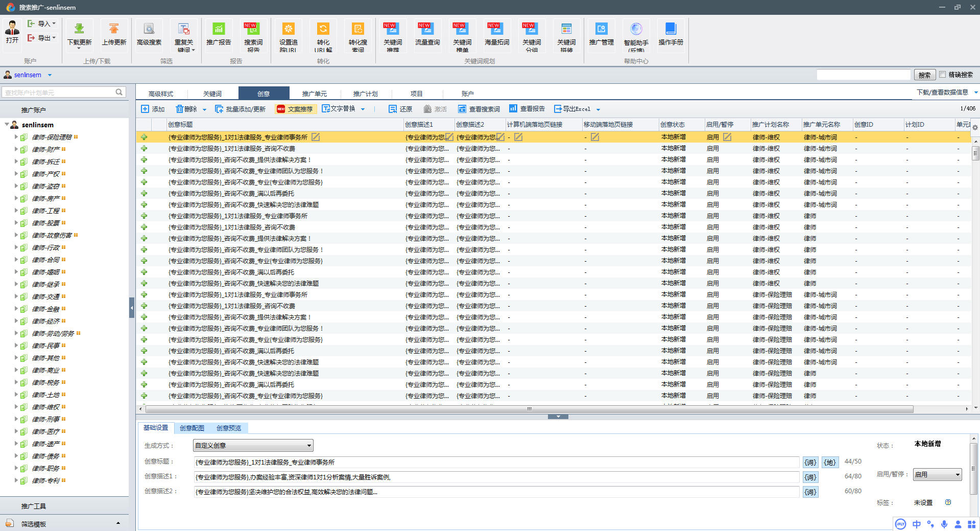Click the 查看报告 chart icon
The height and width of the screenshot is (531, 980).
(513, 109)
